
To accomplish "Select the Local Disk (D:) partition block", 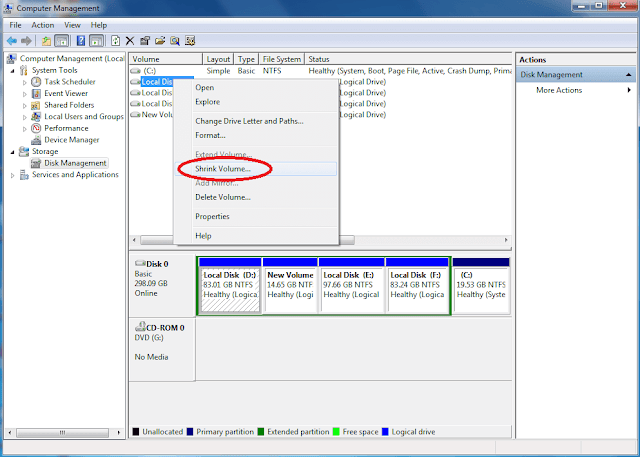I will (x=230, y=286).
